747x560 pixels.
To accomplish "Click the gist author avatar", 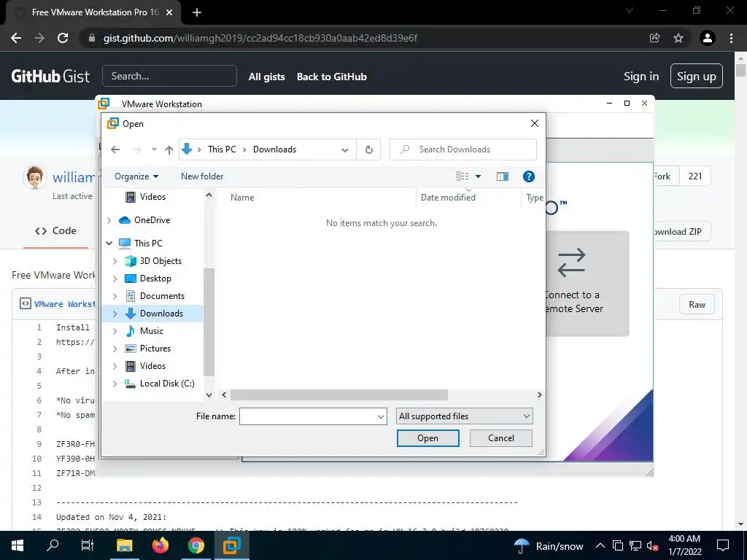I will point(35,177).
